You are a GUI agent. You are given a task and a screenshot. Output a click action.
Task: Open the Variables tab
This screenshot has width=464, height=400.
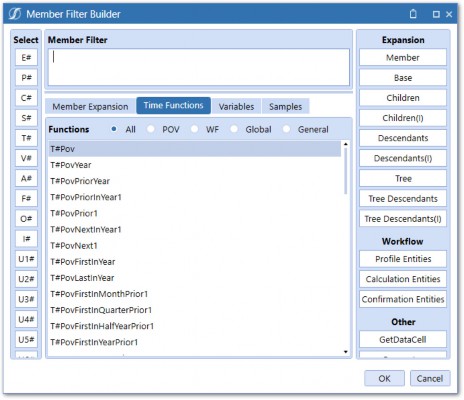(236, 107)
